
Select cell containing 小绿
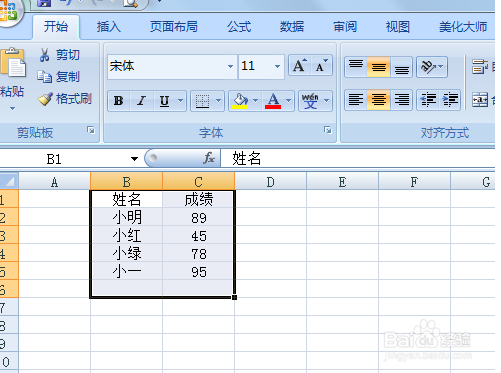(127, 253)
